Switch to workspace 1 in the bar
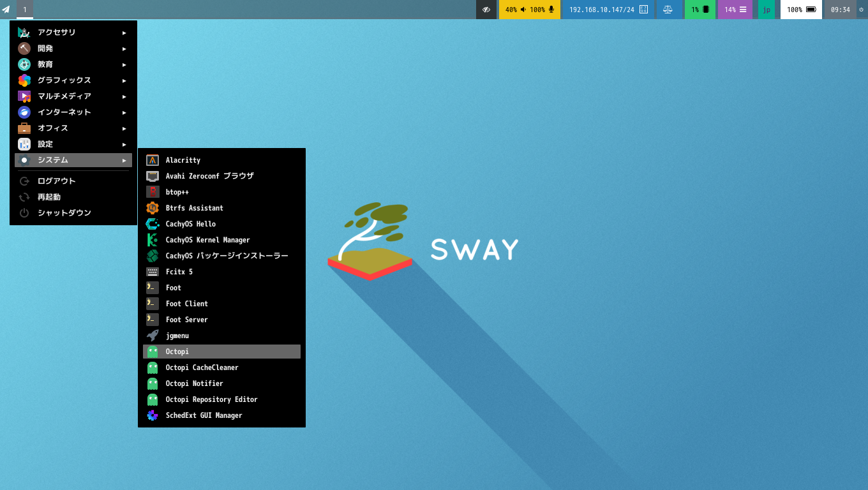The image size is (868, 490). click(25, 10)
